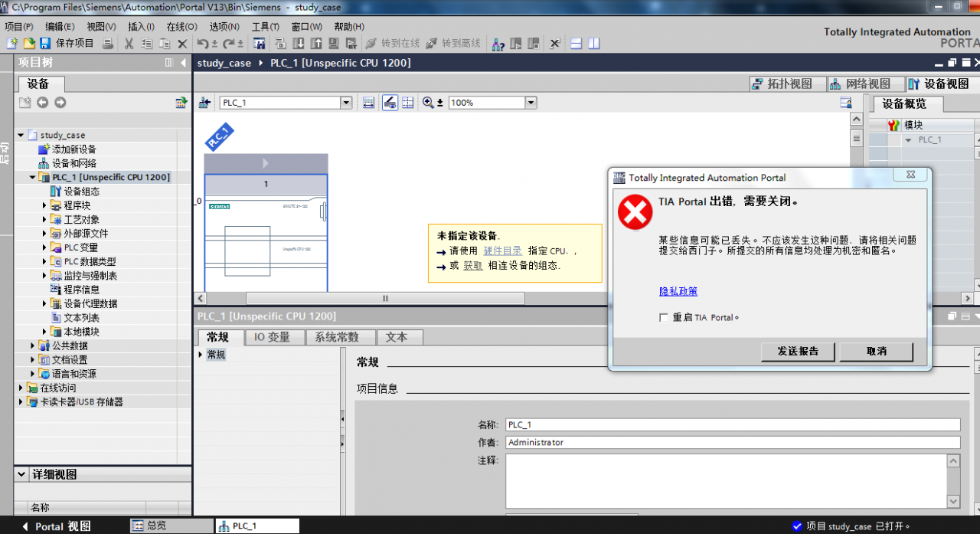This screenshot has height=534, width=980.
Task: Open the 工具(T) menu
Action: [265, 26]
